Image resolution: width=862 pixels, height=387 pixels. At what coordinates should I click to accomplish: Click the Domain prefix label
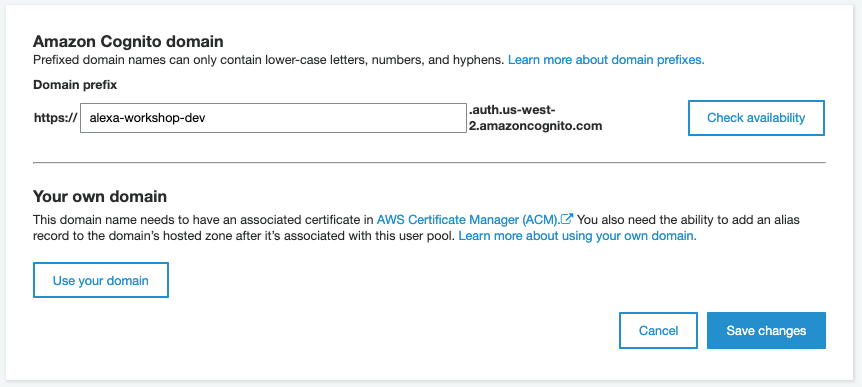pos(75,85)
